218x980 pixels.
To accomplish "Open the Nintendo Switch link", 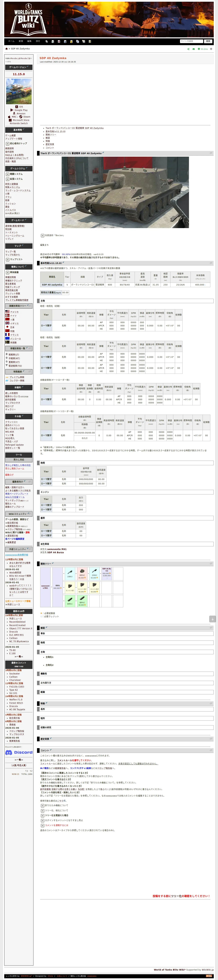I will click(x=19, y=123).
